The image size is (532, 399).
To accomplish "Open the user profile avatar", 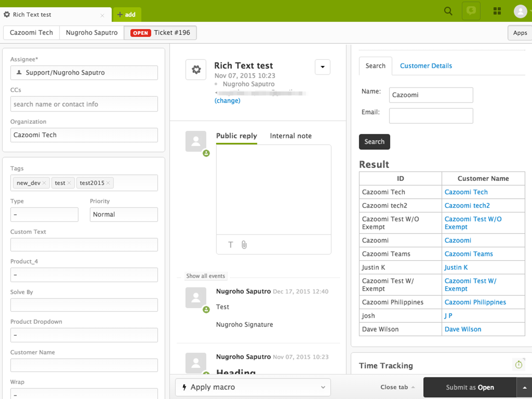I will point(520,11).
